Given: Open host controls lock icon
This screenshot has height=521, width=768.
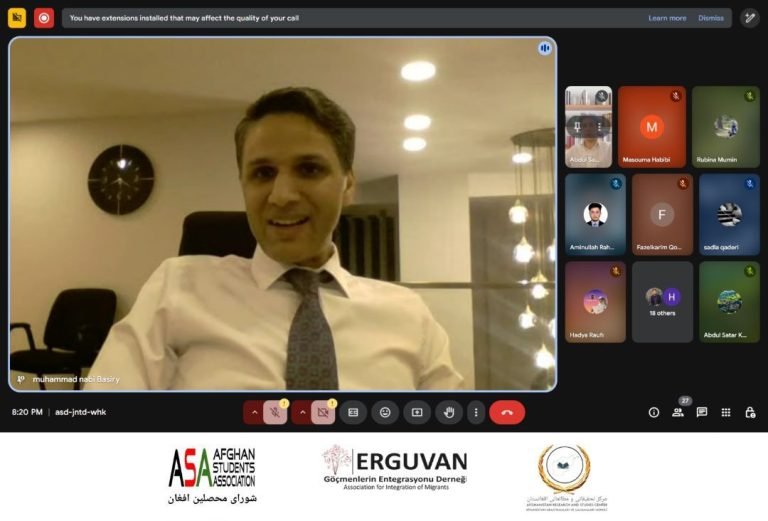Looking at the screenshot, I should (x=750, y=412).
